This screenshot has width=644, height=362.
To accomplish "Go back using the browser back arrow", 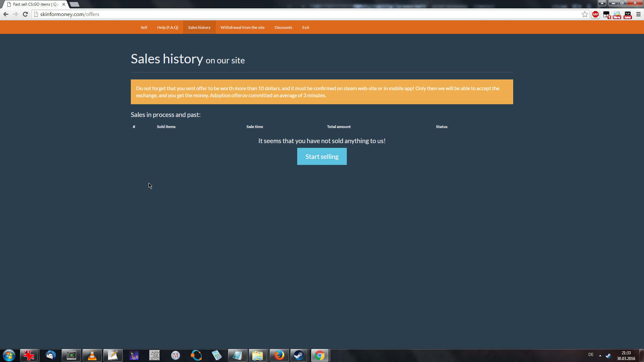I will click(x=6, y=14).
